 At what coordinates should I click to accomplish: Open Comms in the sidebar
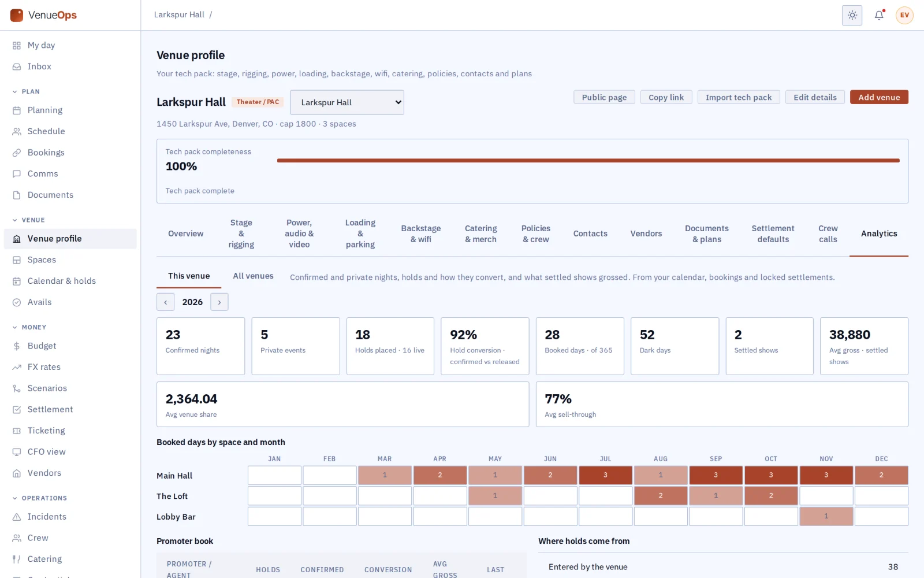coord(70,173)
